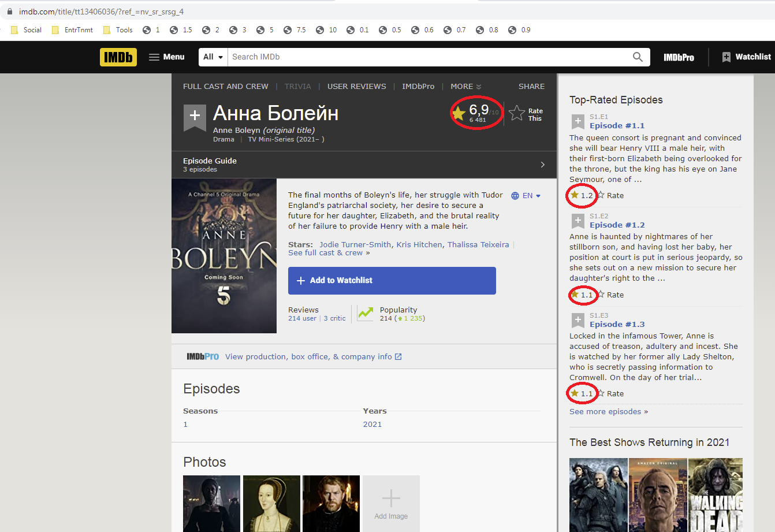This screenshot has width=775, height=532.
Task: Open the Social bookmarks folder
Action: tap(27, 30)
